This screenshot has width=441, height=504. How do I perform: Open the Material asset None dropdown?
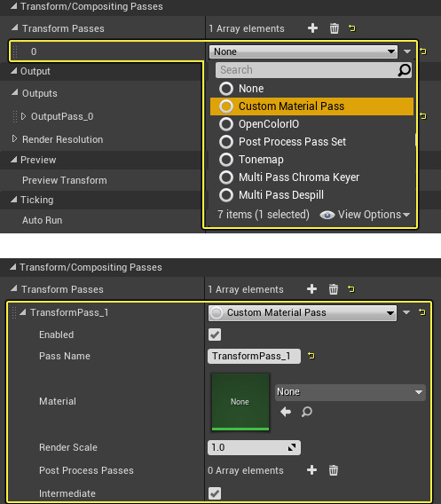pos(350,392)
